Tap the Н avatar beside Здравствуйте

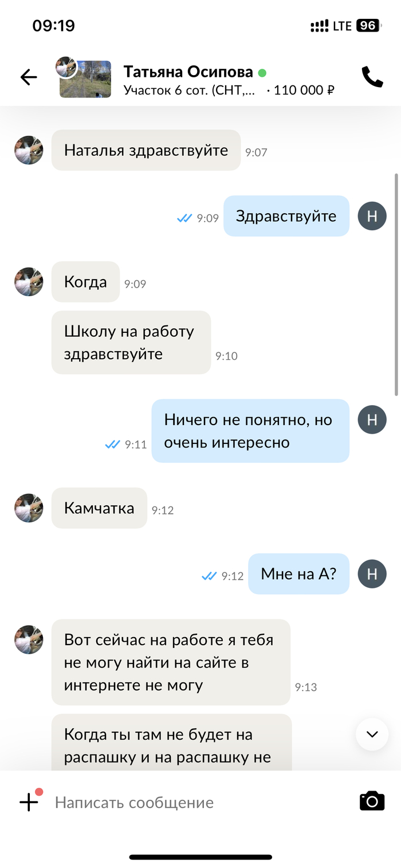click(x=372, y=216)
